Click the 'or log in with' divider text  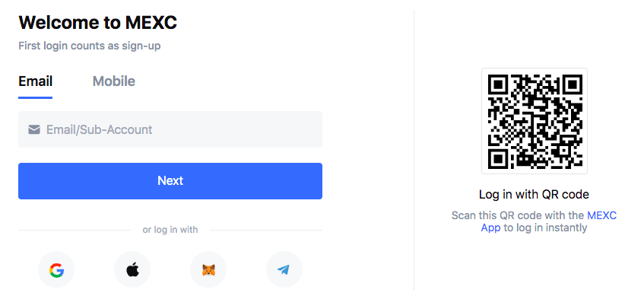(x=170, y=230)
